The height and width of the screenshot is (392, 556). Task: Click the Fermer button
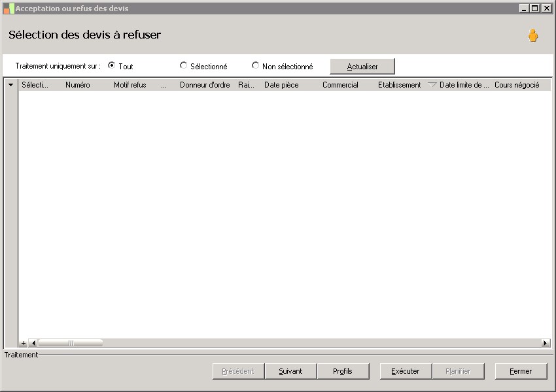(x=521, y=371)
